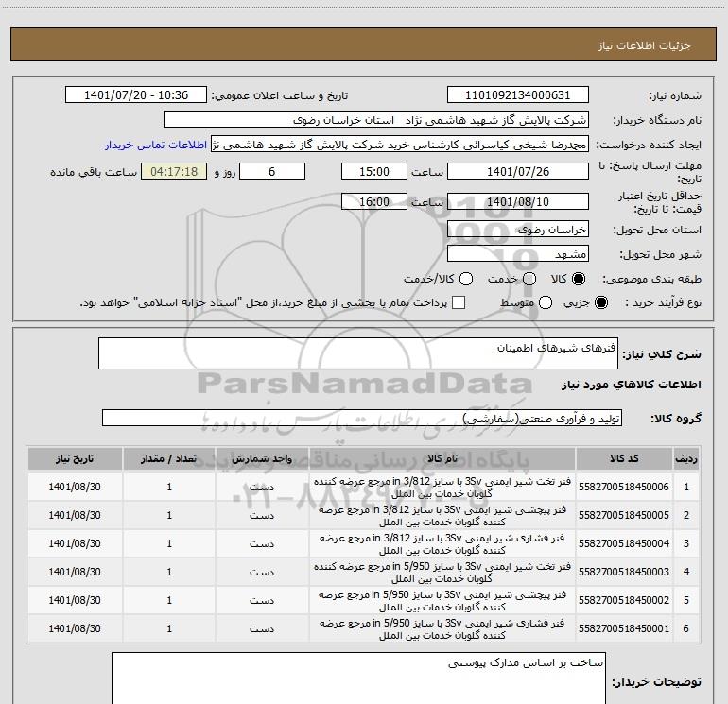Click the row 3 product name cell
This screenshot has width=728, height=704.
[x=442, y=543]
